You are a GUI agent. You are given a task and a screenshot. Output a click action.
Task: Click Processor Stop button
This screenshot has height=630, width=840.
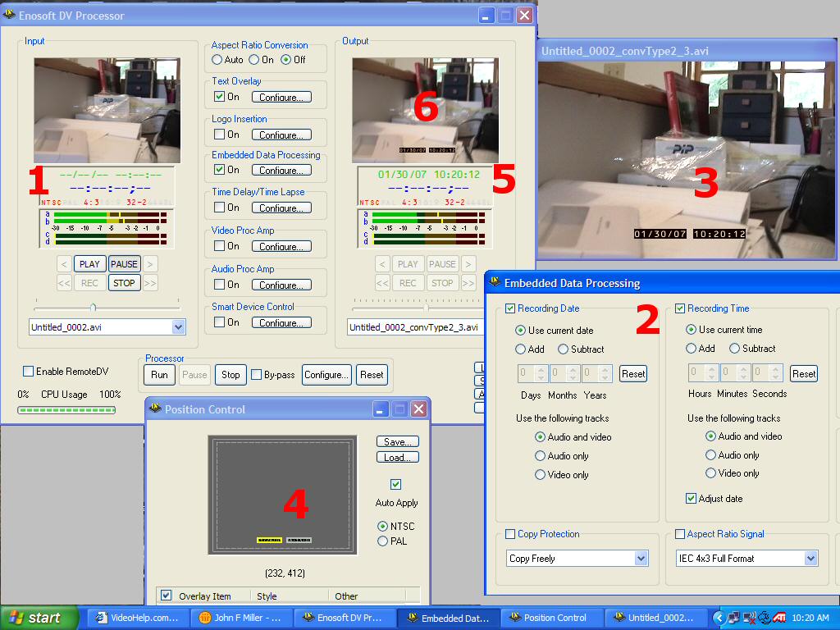point(231,374)
